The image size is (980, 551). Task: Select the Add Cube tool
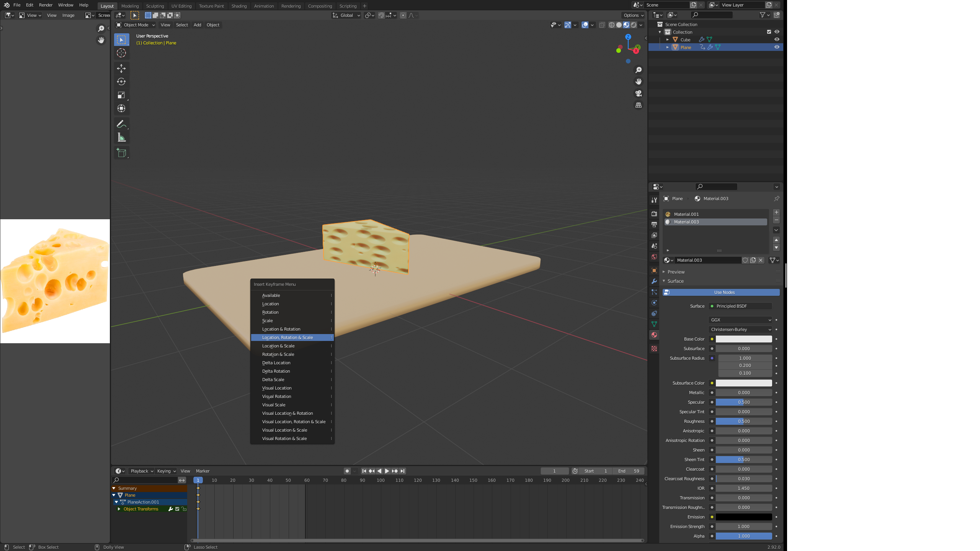click(x=121, y=153)
